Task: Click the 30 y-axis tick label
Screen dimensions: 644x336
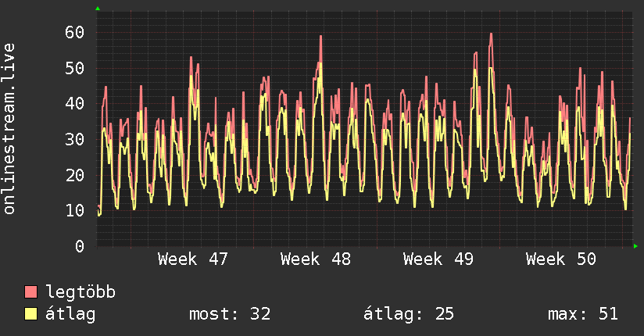Action: [x=75, y=139]
